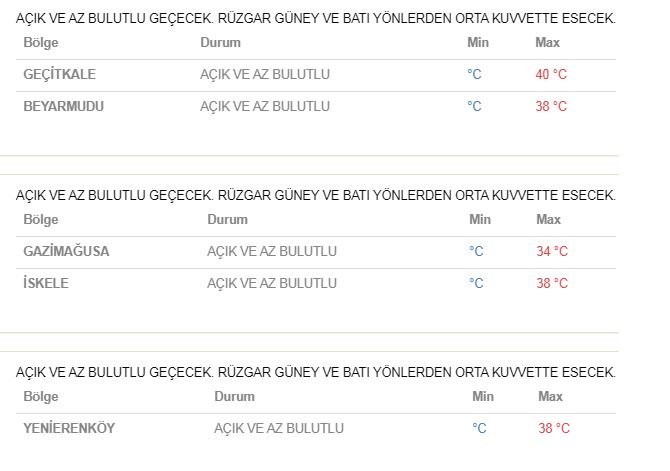Viewport: 670px width, 471px height.
Task: Select the İSKELE region name
Action: [45, 284]
